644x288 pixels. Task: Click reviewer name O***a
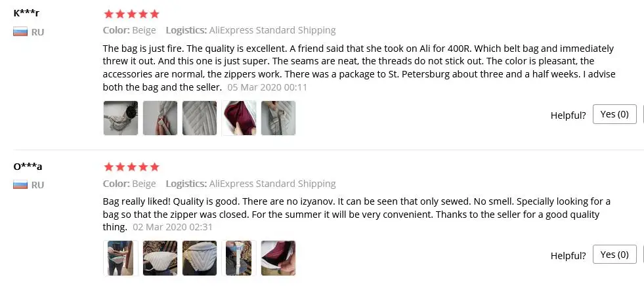[28, 167]
